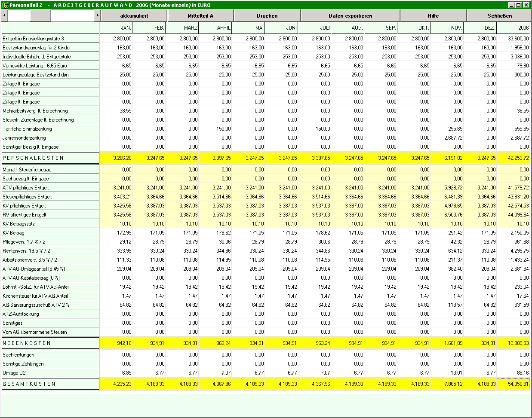Click the row label Mehrarbeitsverg. lt. Berechnung
This screenshot has width=532, height=418.
click(50, 111)
